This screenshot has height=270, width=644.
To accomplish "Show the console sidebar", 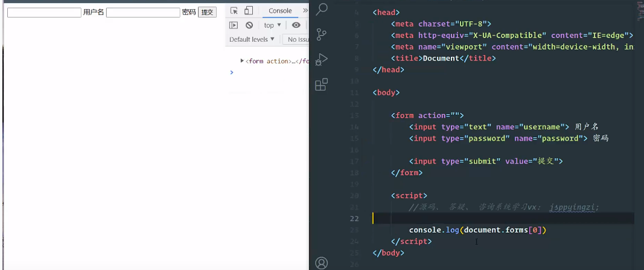I will [234, 25].
